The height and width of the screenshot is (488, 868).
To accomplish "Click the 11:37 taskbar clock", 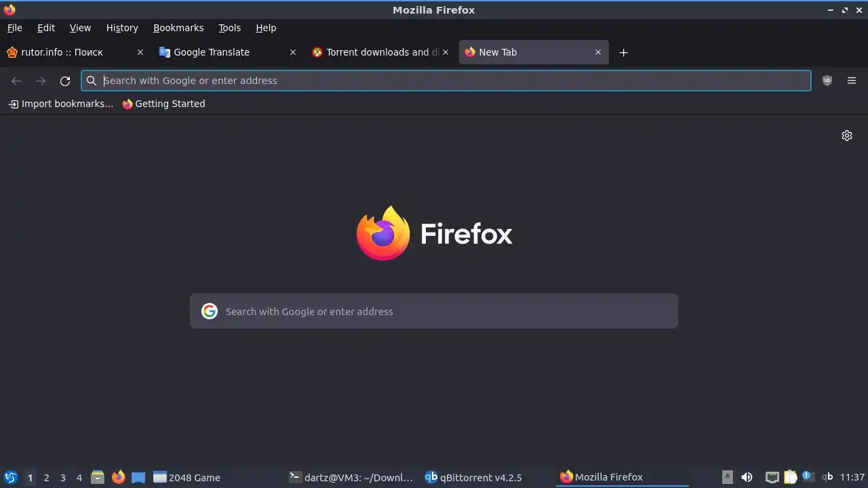I will pos(852,477).
